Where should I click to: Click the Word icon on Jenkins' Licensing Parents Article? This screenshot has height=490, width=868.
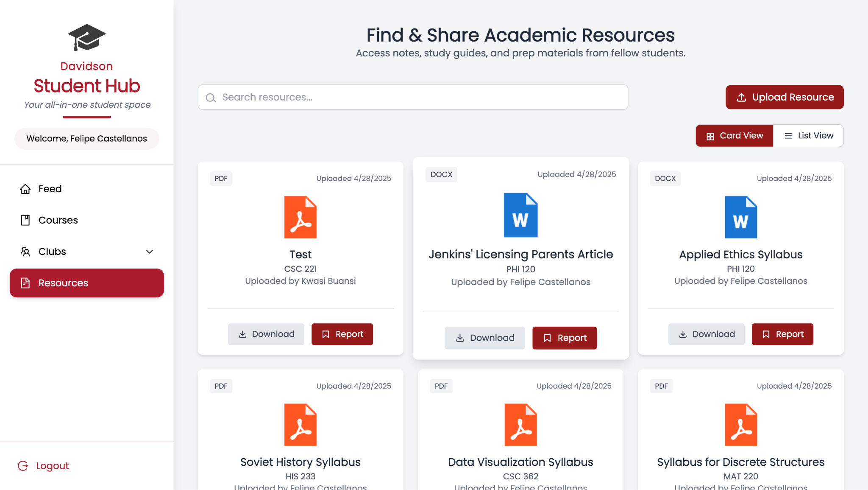[x=520, y=215]
